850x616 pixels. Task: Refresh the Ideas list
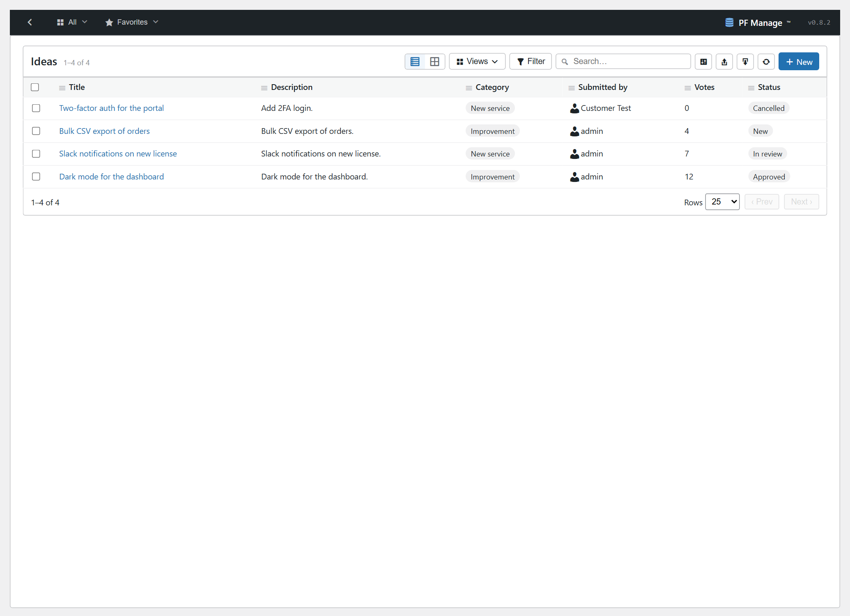point(766,62)
